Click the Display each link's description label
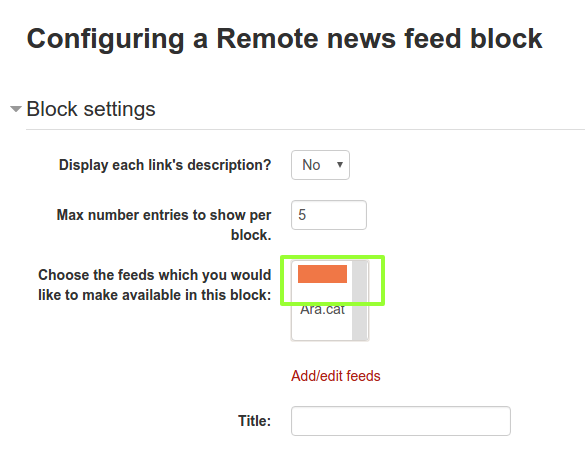This screenshot has height=453, width=585. coord(165,165)
